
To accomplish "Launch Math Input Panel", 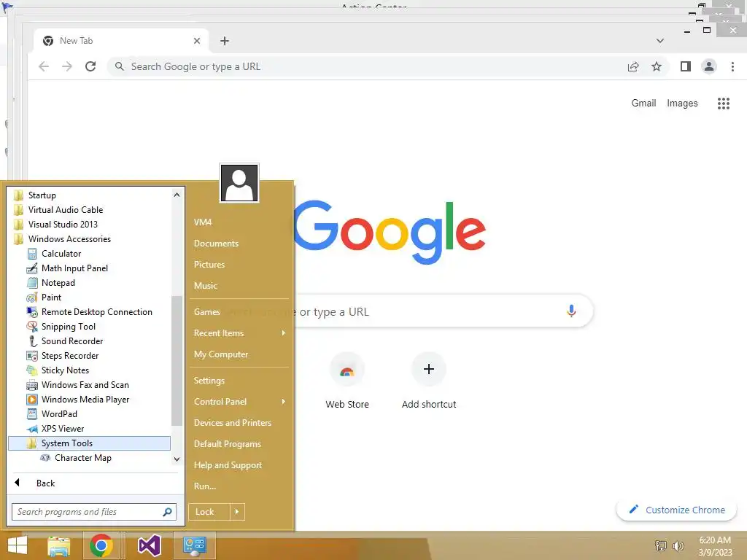I will click(x=74, y=268).
